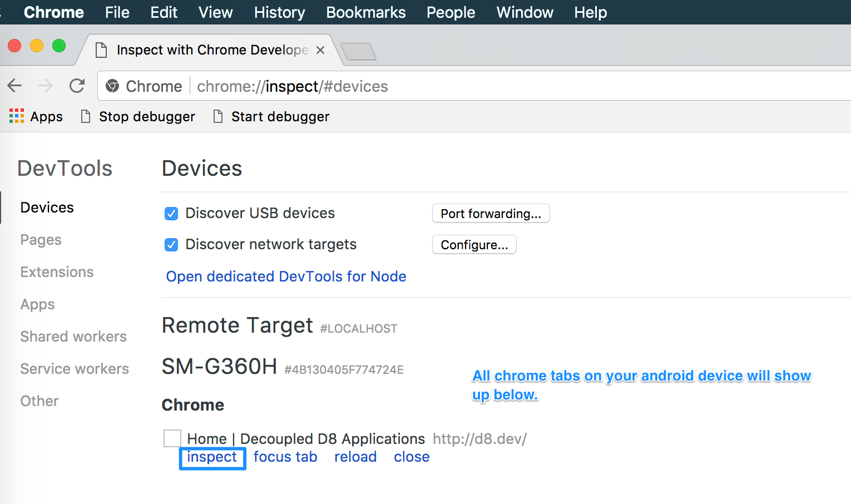Open the History menu
851x504 pixels.
point(280,12)
